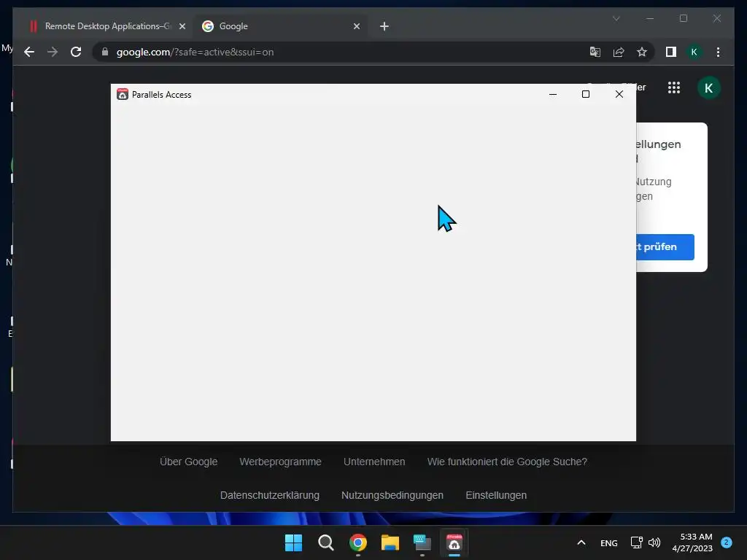
Task: Open the tab search dropdown arrow
Action: (616, 18)
